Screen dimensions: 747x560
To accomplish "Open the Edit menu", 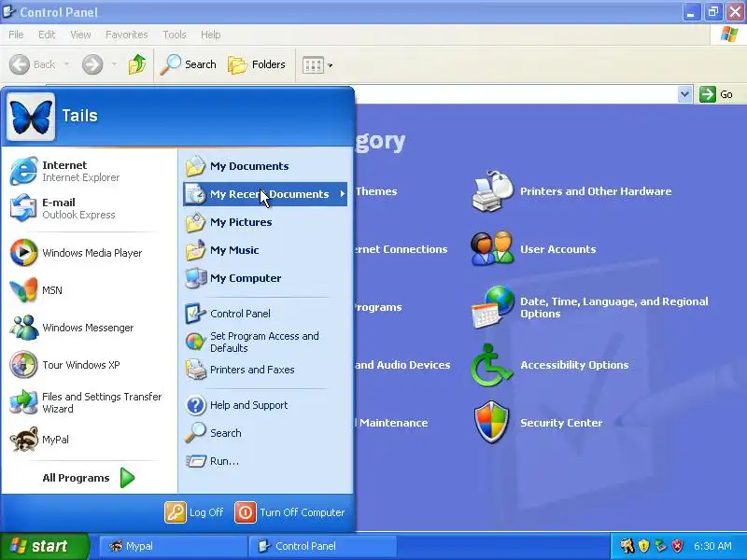I will 47,35.
